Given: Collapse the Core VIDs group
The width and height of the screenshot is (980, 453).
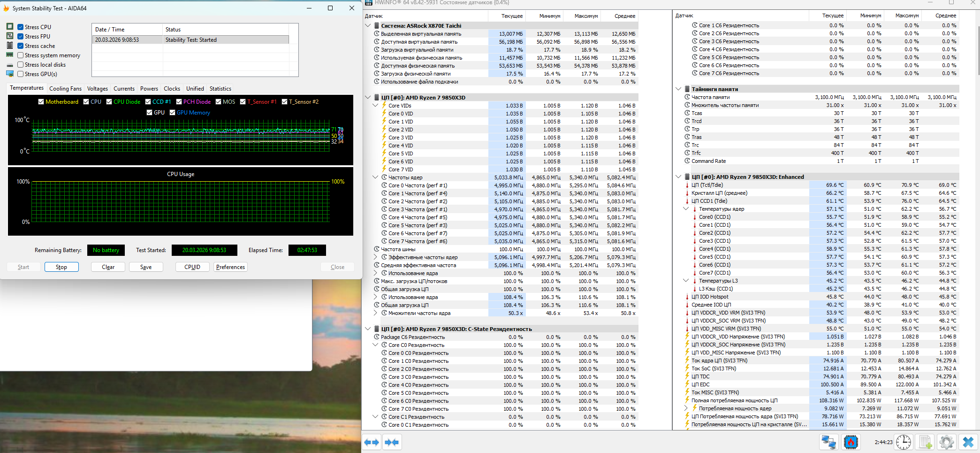Looking at the screenshot, I should [375, 105].
